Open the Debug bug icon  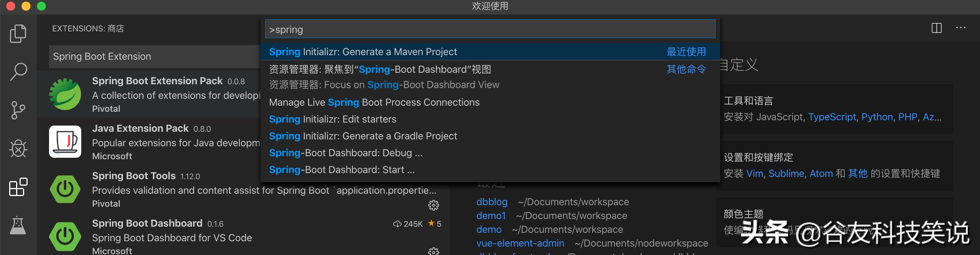(18, 149)
